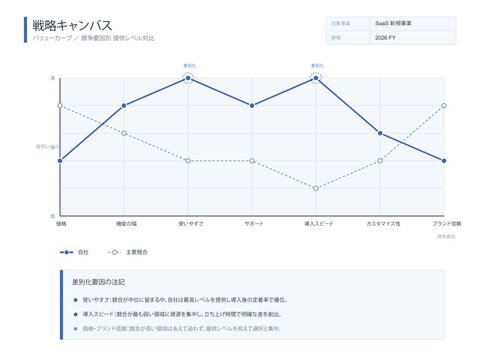Click the 自社 data point for ブランド信頼
The height and width of the screenshot is (360, 480).
click(x=444, y=161)
